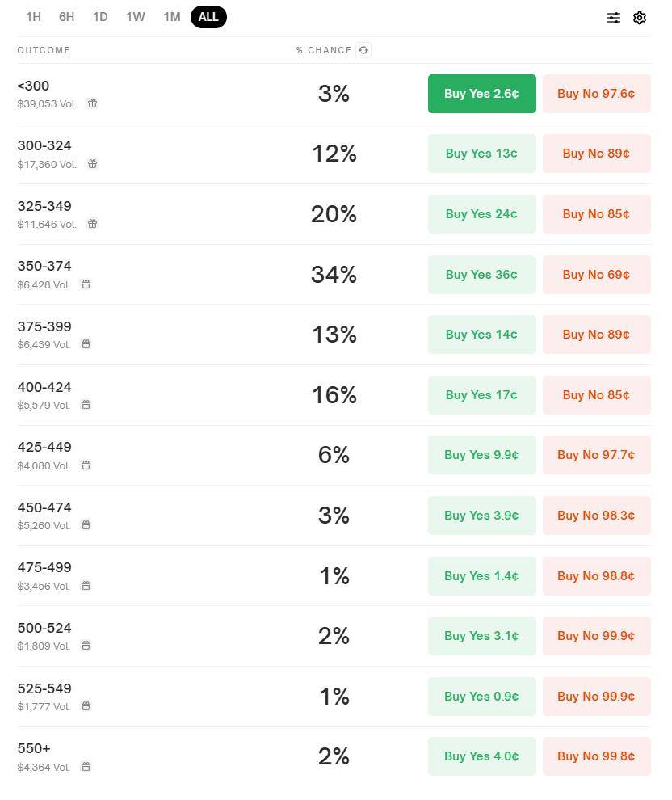Open the settings gear icon
This screenshot has width=672, height=800.
640,18
